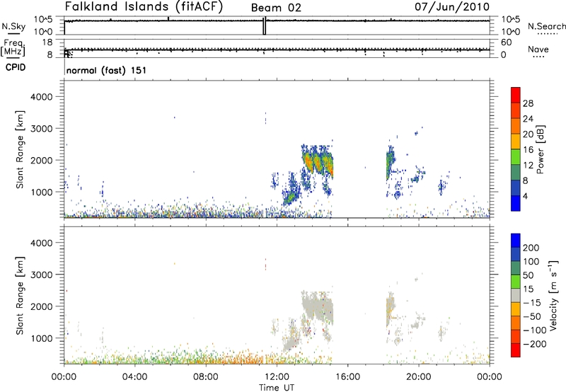Click the '04:00' time tick label

tap(135, 377)
